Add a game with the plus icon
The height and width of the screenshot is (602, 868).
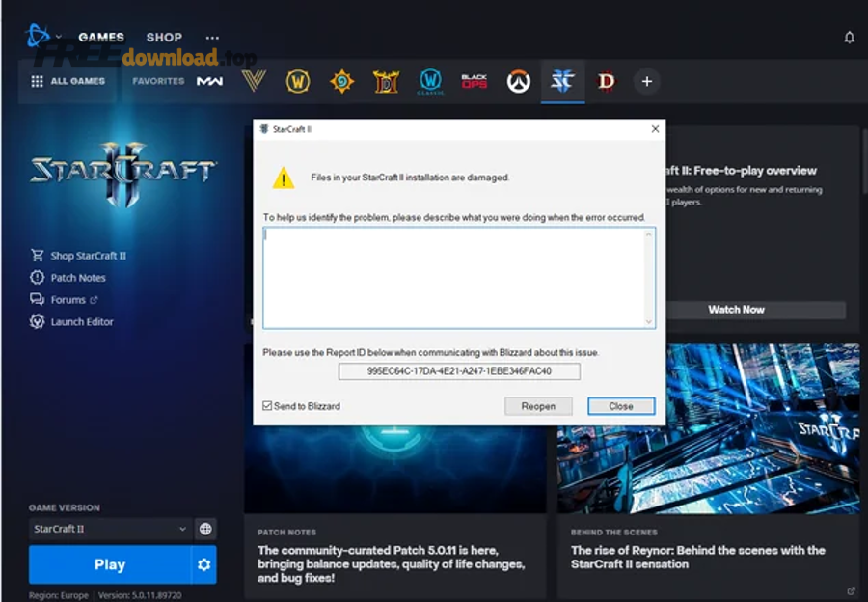tap(646, 82)
